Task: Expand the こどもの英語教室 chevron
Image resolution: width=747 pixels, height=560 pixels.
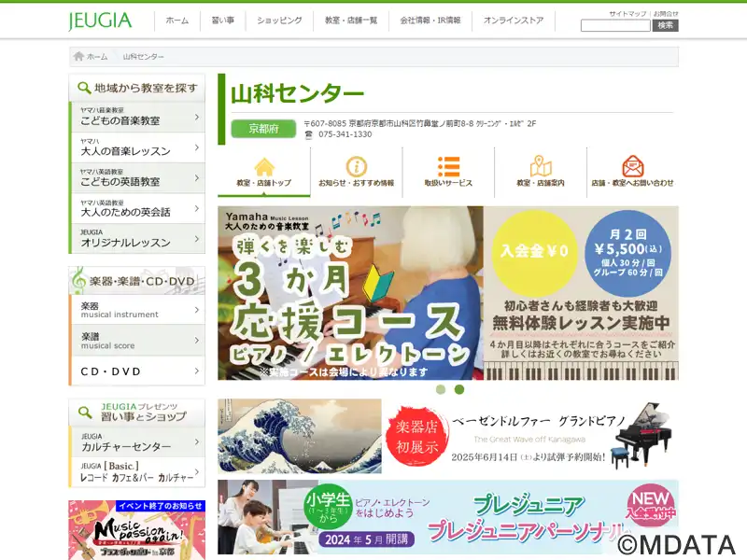Action: coord(197,178)
